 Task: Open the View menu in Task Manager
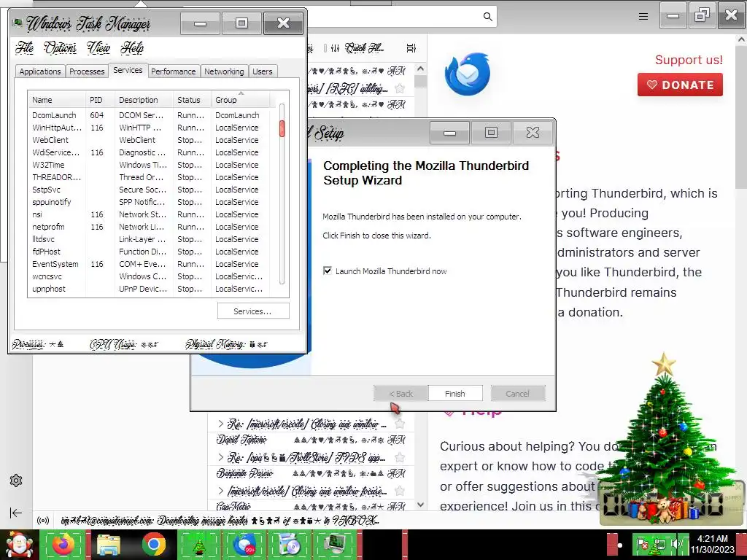(x=98, y=47)
